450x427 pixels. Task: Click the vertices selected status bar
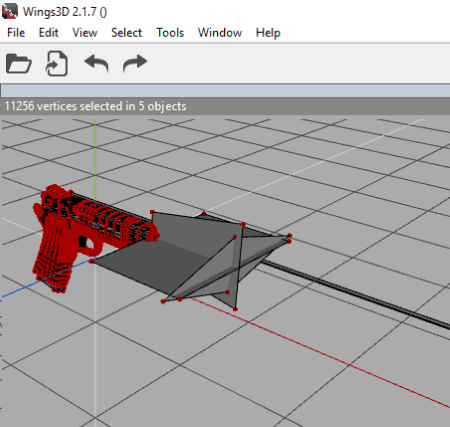tap(225, 106)
